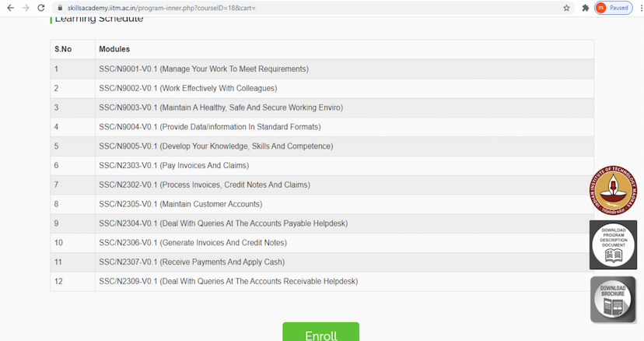Select the S.No column header
Image resolution: width=644 pixels, height=341 pixels.
[x=63, y=49]
